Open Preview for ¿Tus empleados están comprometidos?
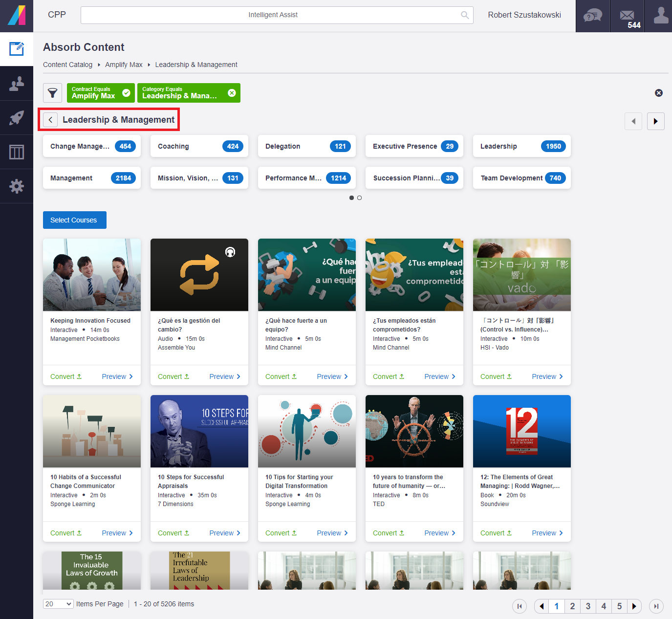Screen dimensions: 672x619 coord(440,376)
